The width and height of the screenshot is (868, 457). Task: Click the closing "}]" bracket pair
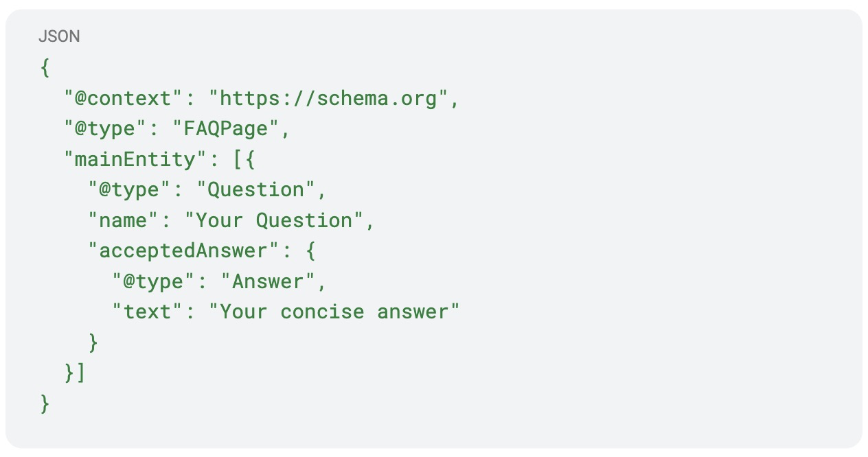coord(76,373)
